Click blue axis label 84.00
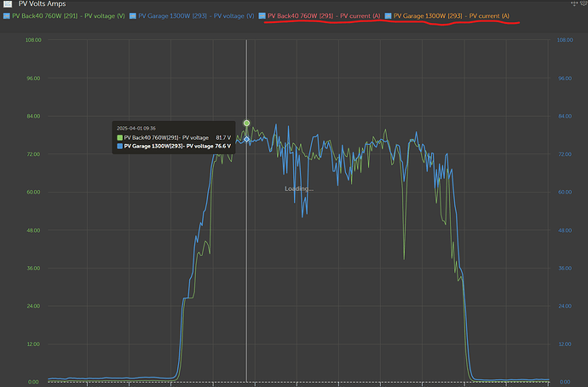Screen dimensions: 588x387 point(565,116)
